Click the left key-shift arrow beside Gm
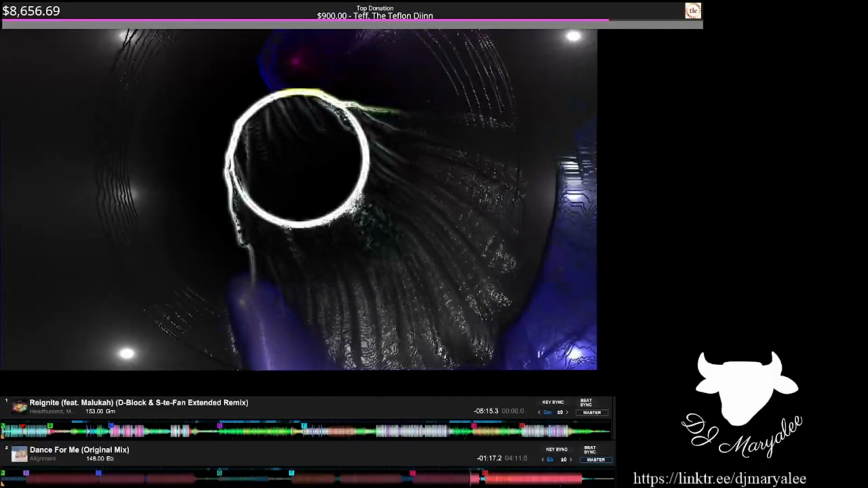868x488 pixels. [539, 412]
